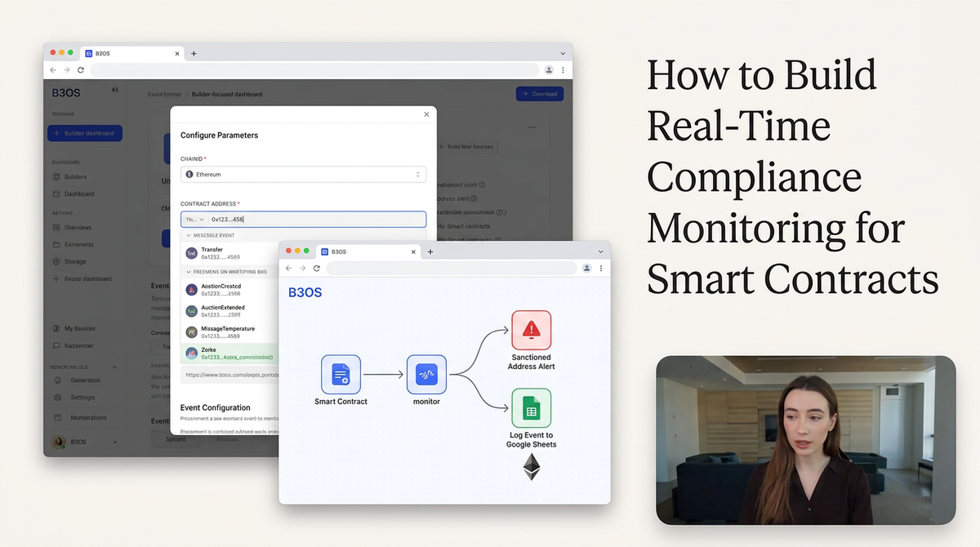Select the Transfer event row
Image resolution: width=980 pixels, height=547 pixels.
(x=228, y=253)
